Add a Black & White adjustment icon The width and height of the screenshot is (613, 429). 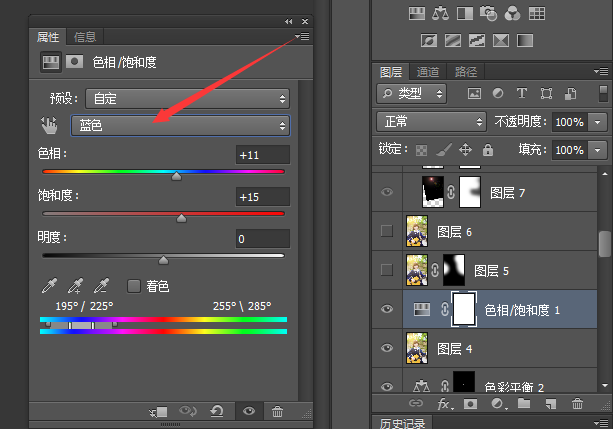click(465, 14)
